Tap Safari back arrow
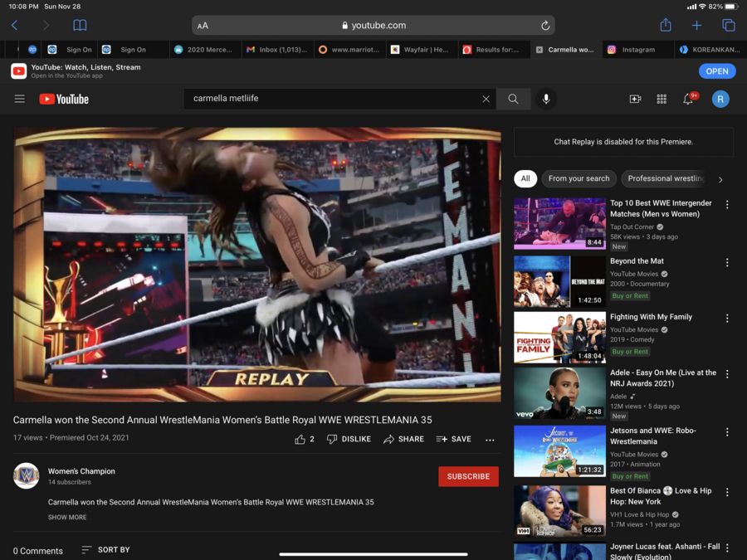Image resolution: width=747 pixels, height=560 pixels. click(14, 25)
